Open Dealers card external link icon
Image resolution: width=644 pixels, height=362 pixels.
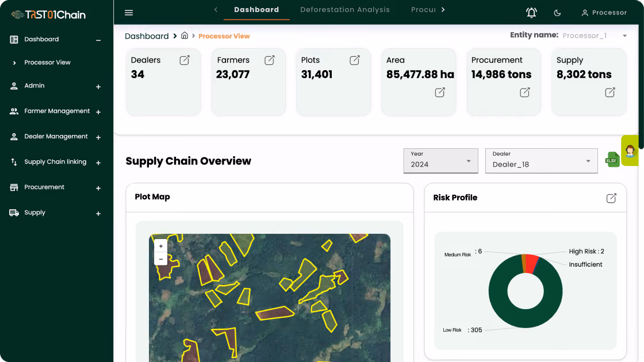(x=185, y=60)
